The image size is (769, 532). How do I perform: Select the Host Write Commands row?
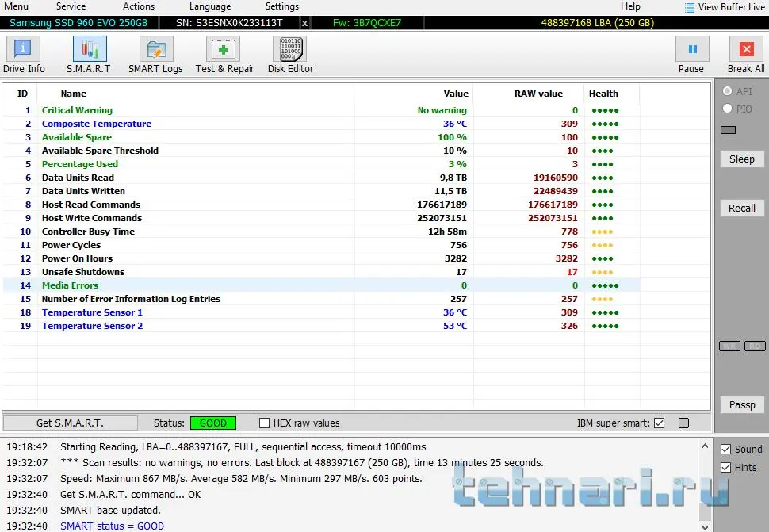[x=322, y=218]
